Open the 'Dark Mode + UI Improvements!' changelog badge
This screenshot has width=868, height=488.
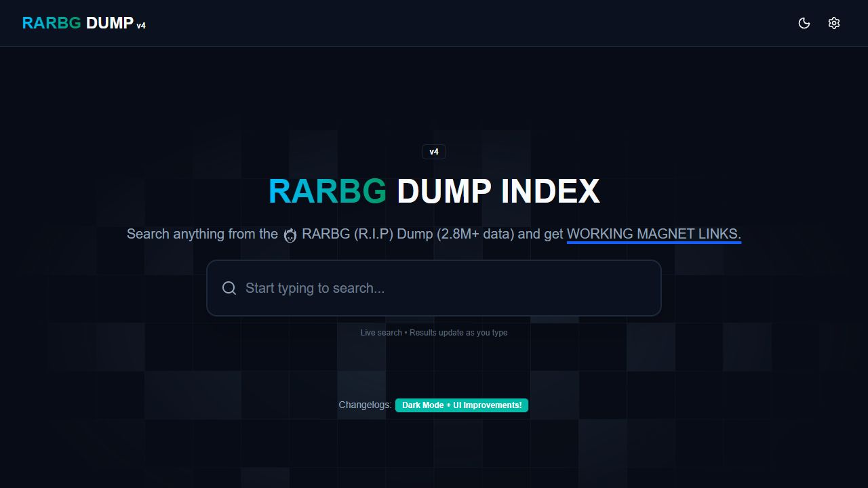(x=462, y=405)
